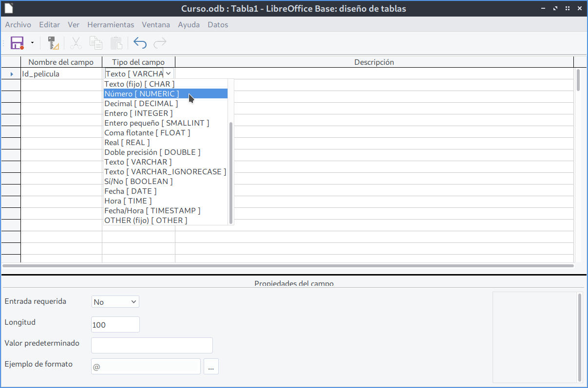Select Fecha [ DATE ] in type list

tap(130, 191)
